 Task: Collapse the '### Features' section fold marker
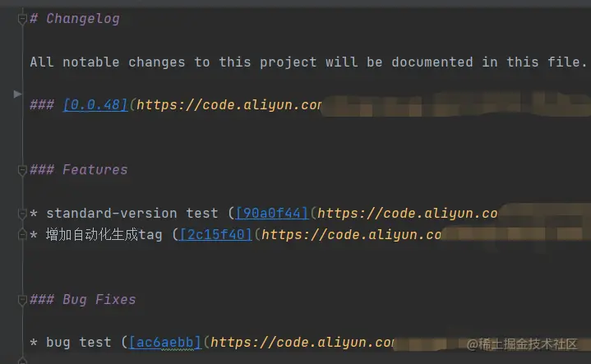click(22, 170)
